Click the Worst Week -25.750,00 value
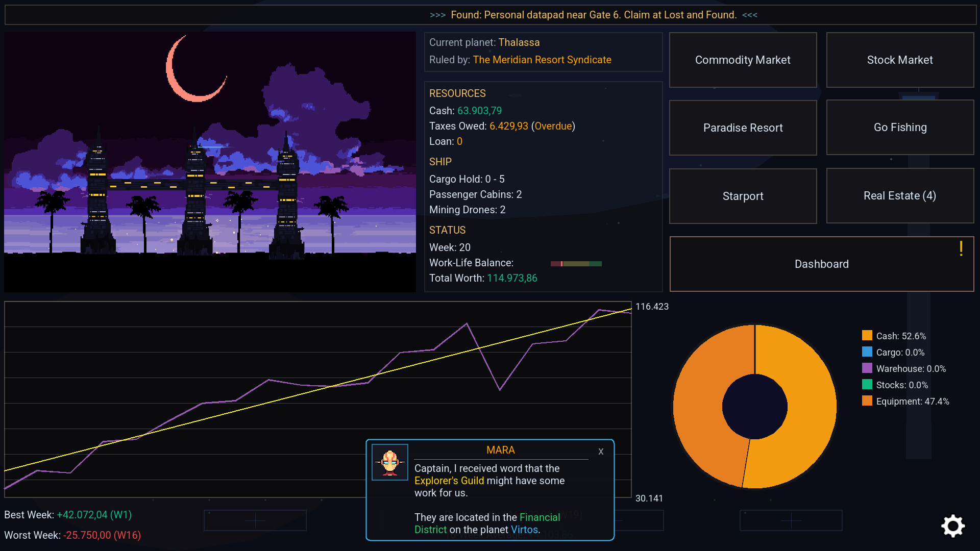The width and height of the screenshot is (980, 551). (102, 535)
